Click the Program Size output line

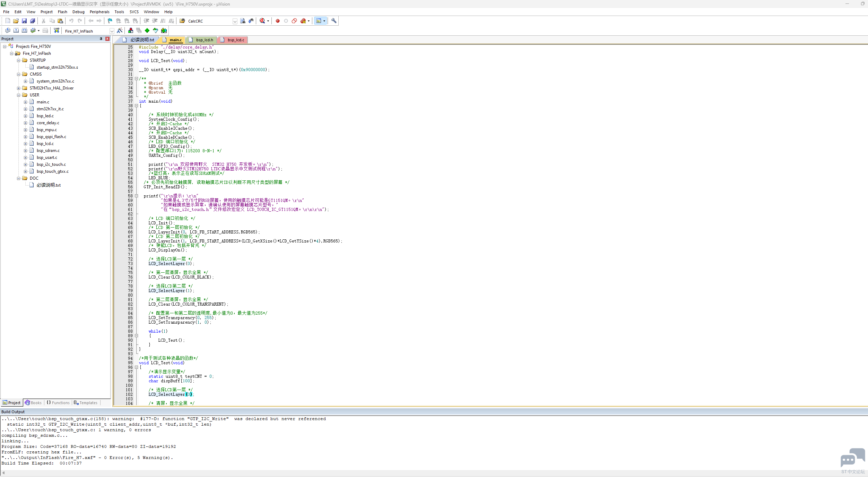click(x=89, y=446)
